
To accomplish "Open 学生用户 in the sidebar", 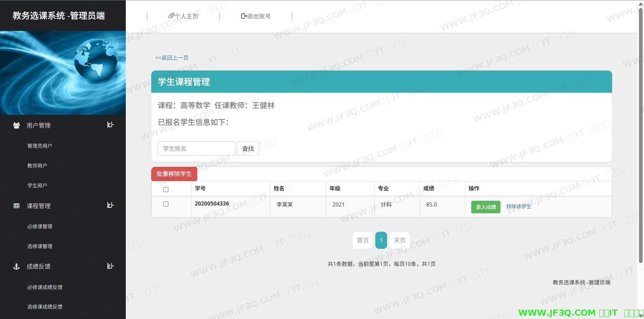I will (x=37, y=185).
